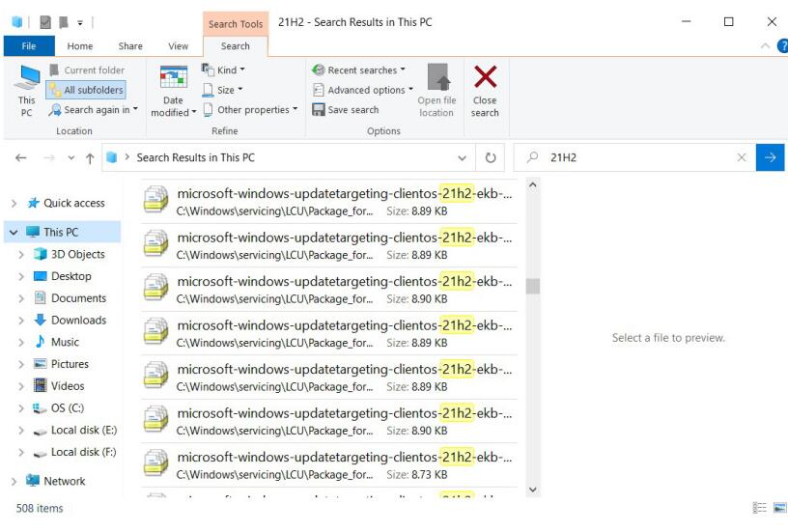
Task: Open the Recent searches dropdown
Action: [x=358, y=70]
